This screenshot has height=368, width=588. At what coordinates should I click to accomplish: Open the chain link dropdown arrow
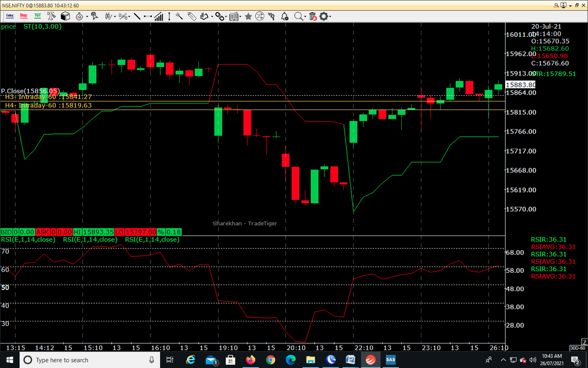pos(226,17)
